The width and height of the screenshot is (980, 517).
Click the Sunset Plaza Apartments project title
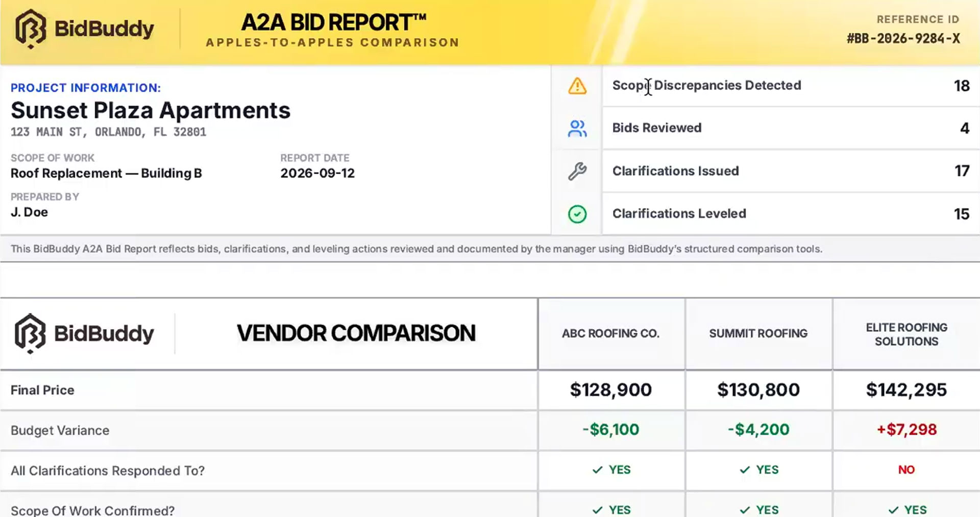[151, 110]
